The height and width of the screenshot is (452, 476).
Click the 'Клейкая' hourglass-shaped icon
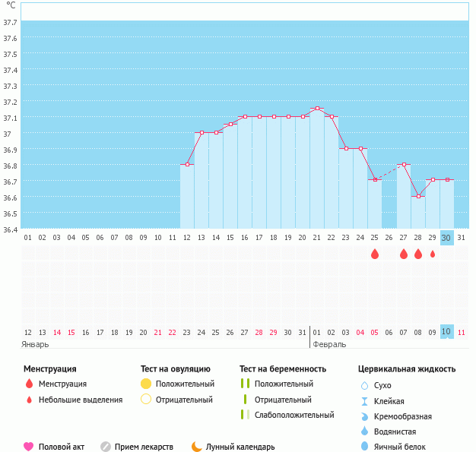click(364, 401)
